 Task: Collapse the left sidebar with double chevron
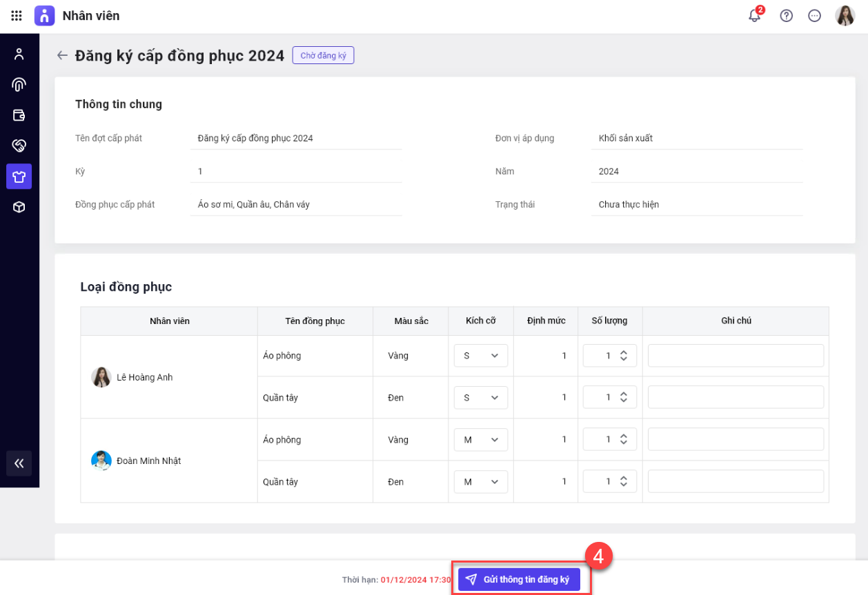pos(19,463)
